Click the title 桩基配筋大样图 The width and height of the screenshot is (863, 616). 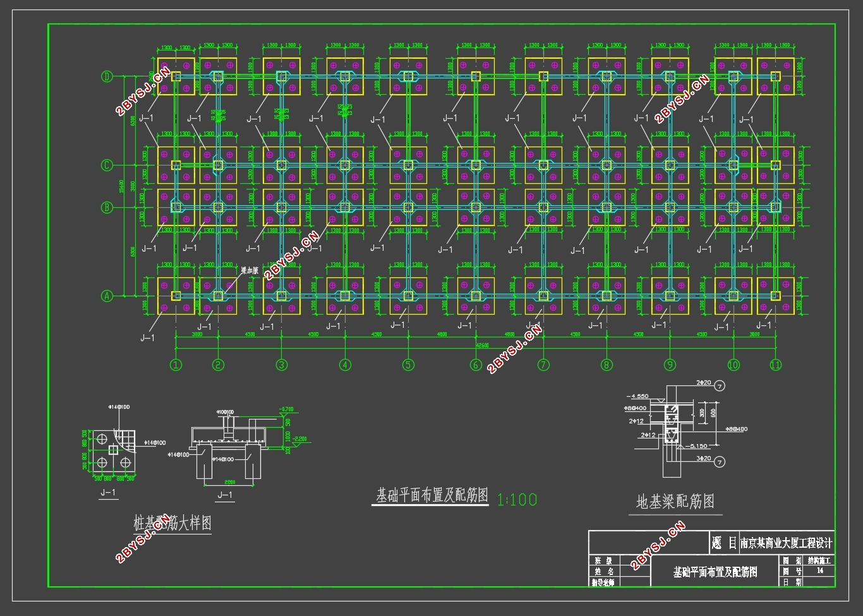172,523
